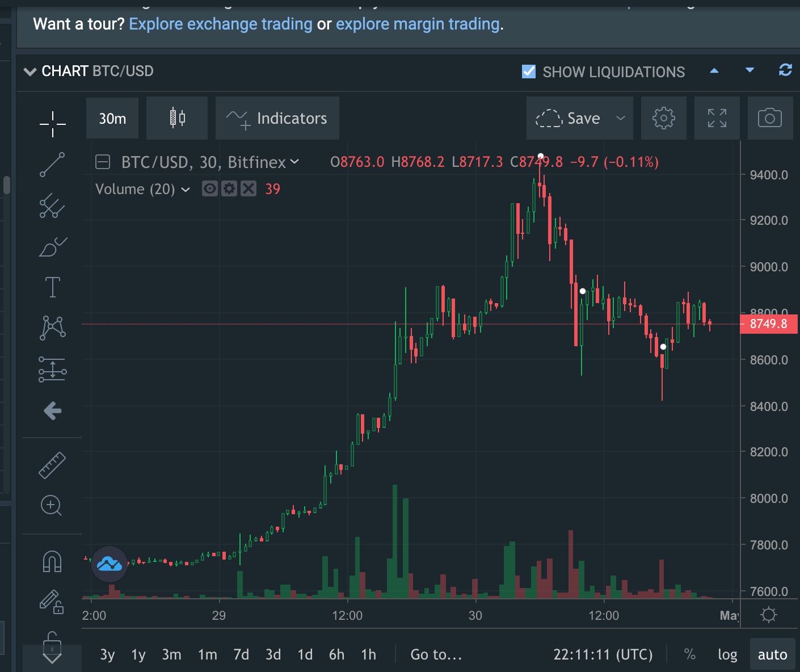The height and width of the screenshot is (672, 800).
Task: Open chart properties via the gear icon
Action: [x=664, y=118]
